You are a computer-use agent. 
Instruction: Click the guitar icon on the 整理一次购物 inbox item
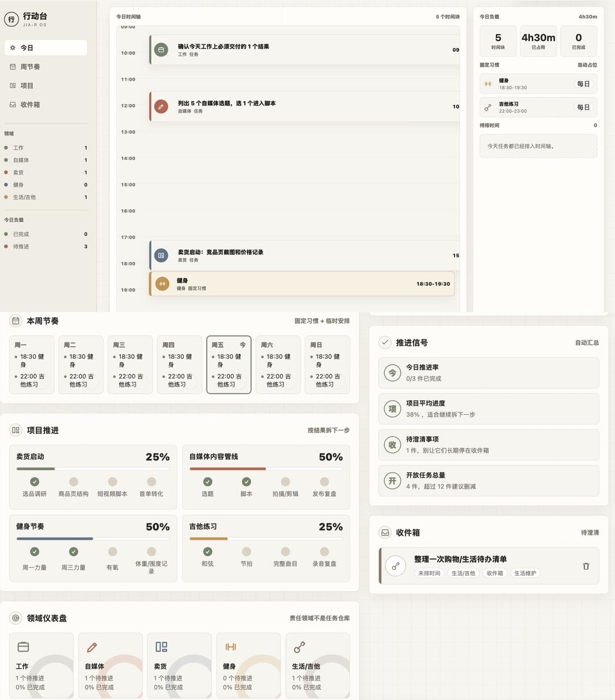[396, 566]
